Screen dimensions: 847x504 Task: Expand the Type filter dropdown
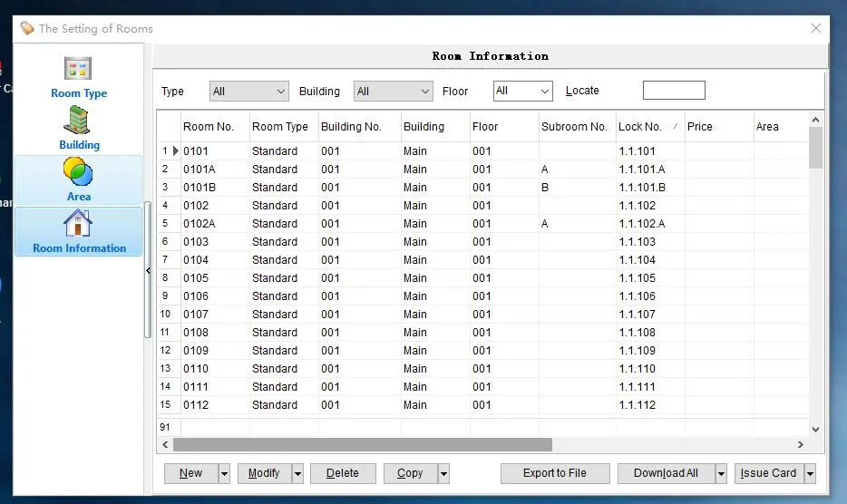pyautogui.click(x=279, y=92)
